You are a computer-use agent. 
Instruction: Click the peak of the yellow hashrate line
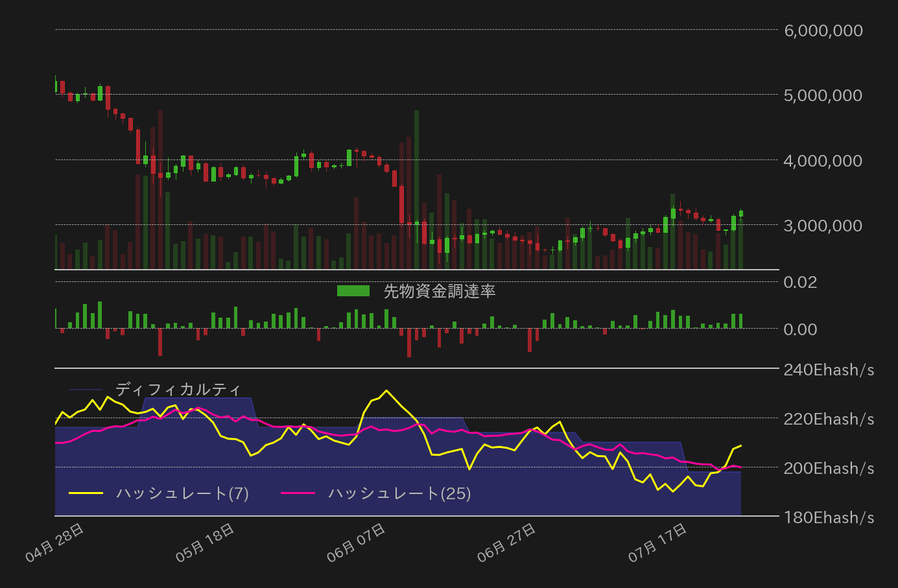coord(387,391)
